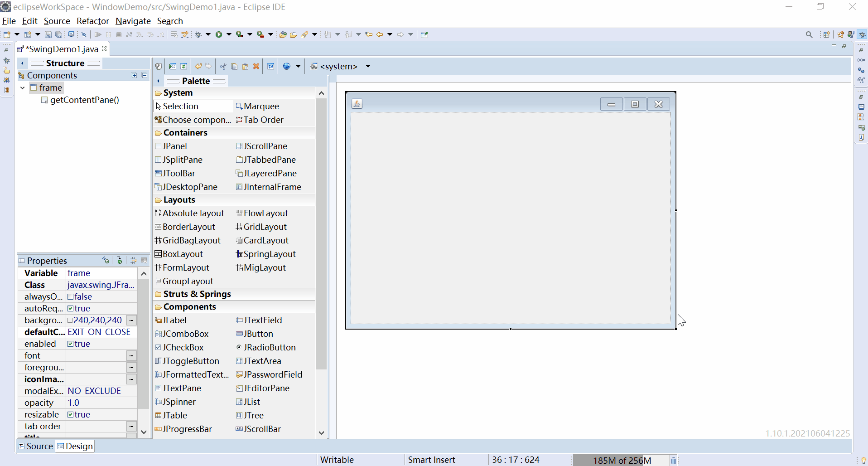The image size is (868, 466).
Task: Open the Navigate menu
Action: [x=133, y=21]
